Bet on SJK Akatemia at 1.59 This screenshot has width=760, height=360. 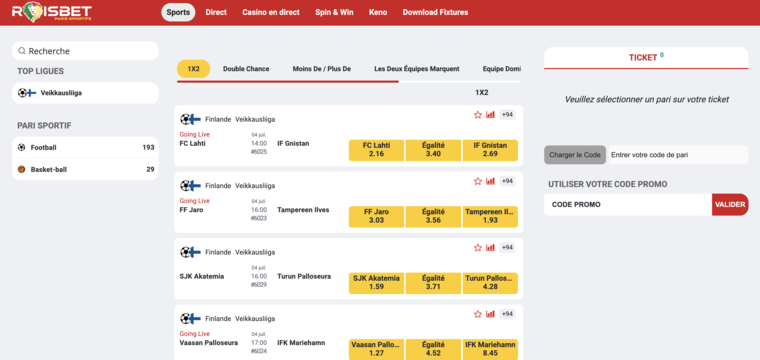(x=376, y=283)
